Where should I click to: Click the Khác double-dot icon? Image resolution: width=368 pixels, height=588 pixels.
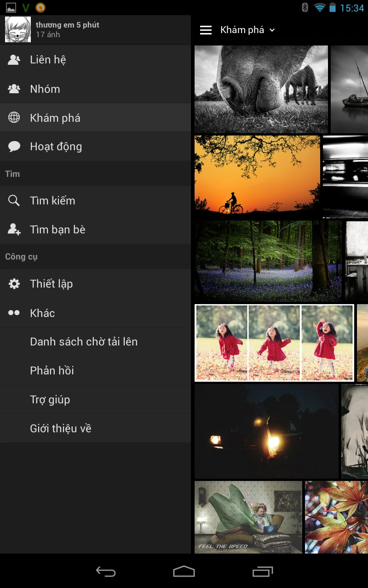click(x=14, y=313)
